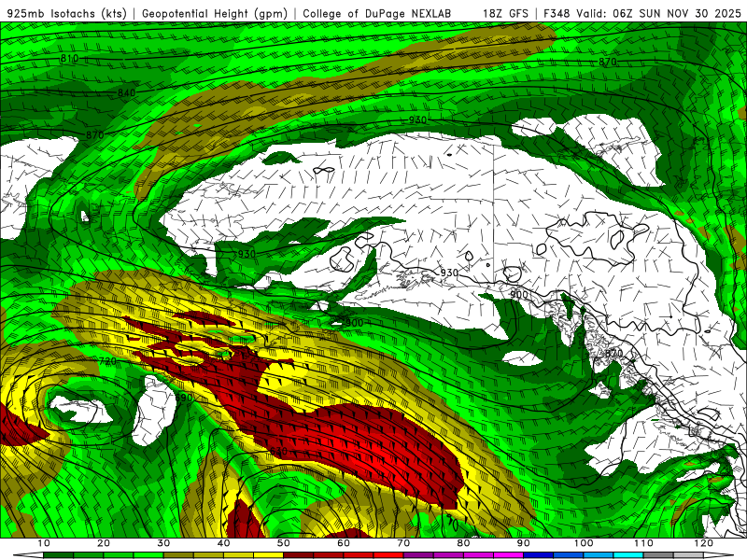
Task: Click the 810 height contour label
Action: click(x=69, y=58)
